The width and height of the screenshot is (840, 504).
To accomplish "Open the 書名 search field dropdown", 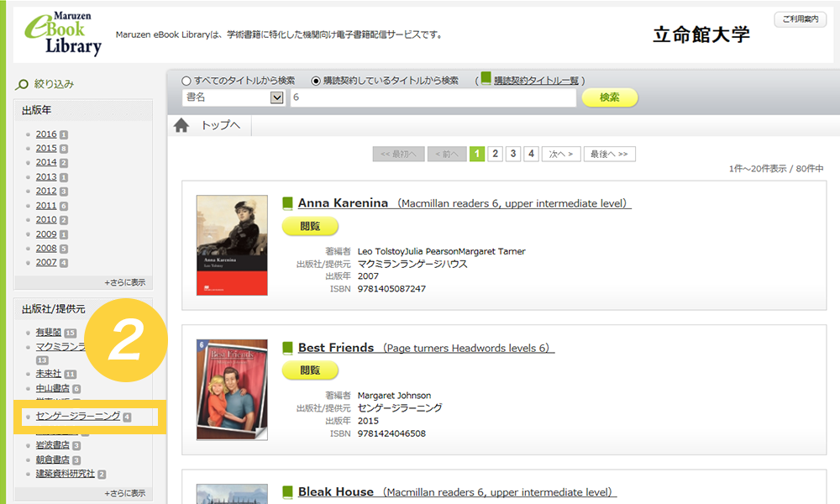I will tap(234, 97).
